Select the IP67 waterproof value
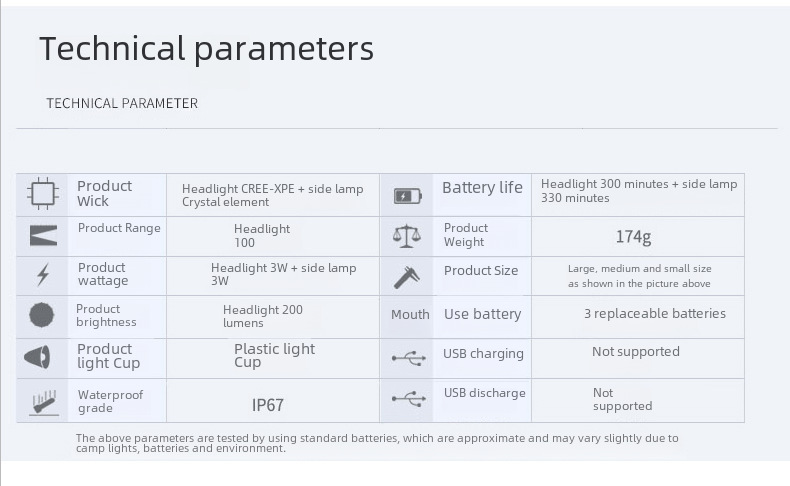Screen dimensions: 790x486 268,405
